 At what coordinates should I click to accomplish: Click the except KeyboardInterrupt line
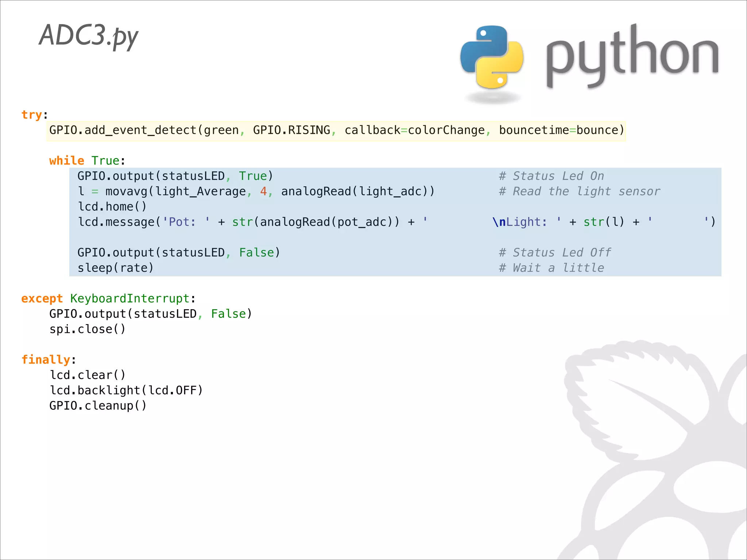[x=108, y=299]
